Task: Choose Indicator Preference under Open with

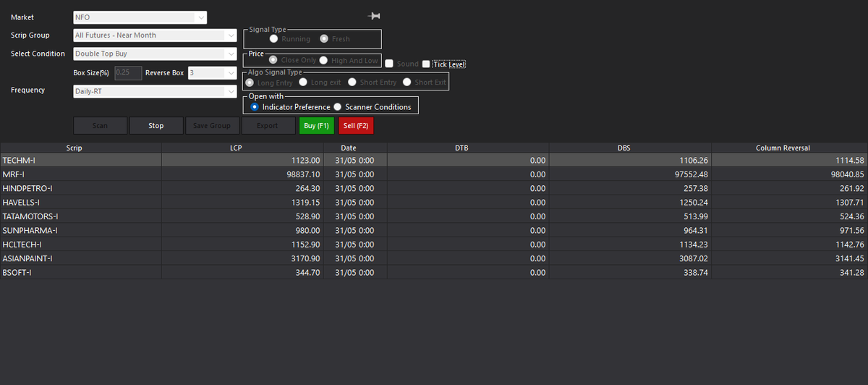Action: (x=255, y=107)
